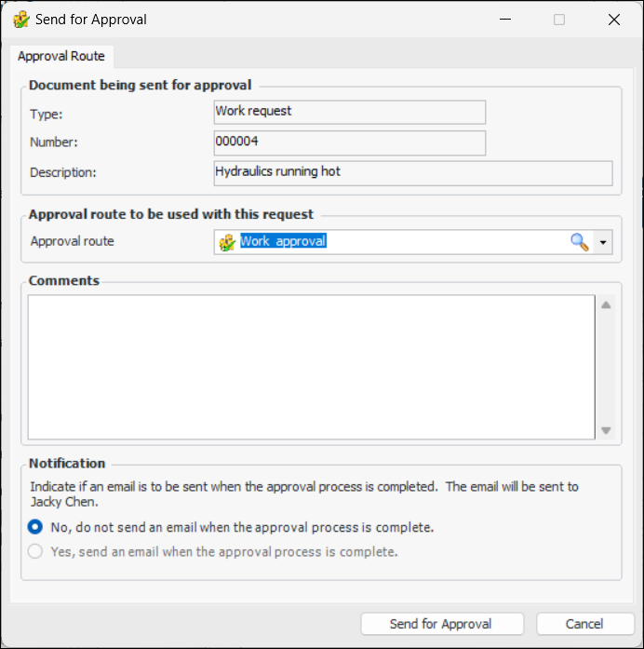
Task: Cancel the approval dialog
Action: pyautogui.click(x=584, y=624)
